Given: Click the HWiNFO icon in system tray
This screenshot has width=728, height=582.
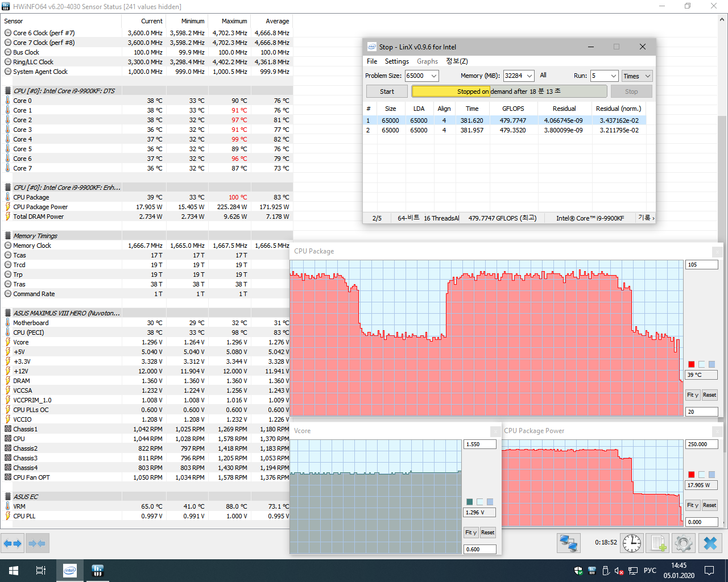Looking at the screenshot, I should pos(592,571).
